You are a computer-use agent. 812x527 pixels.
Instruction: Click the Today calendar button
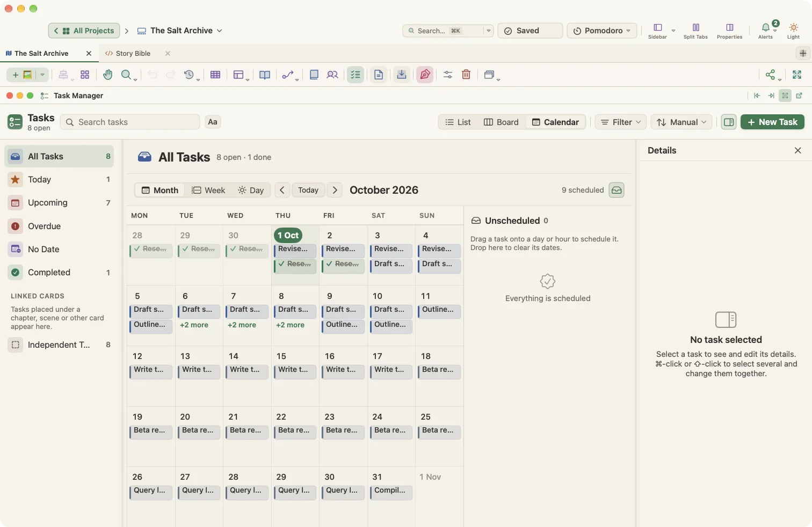coord(308,190)
